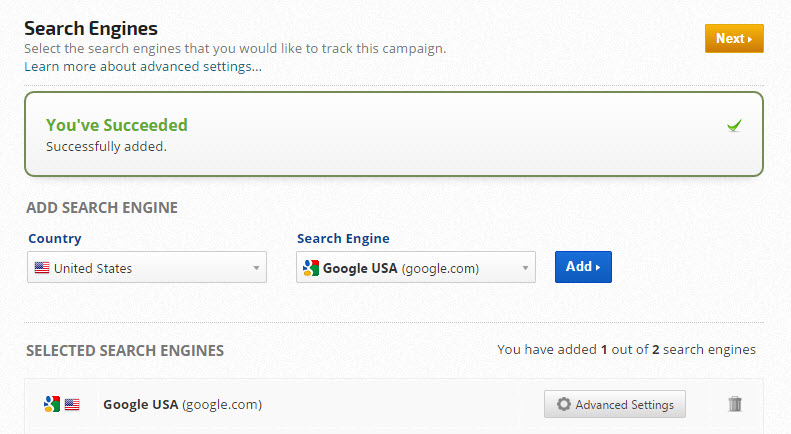This screenshot has width=791, height=434.
Task: Select the Google USA (google.com) row label
Action: [182, 404]
